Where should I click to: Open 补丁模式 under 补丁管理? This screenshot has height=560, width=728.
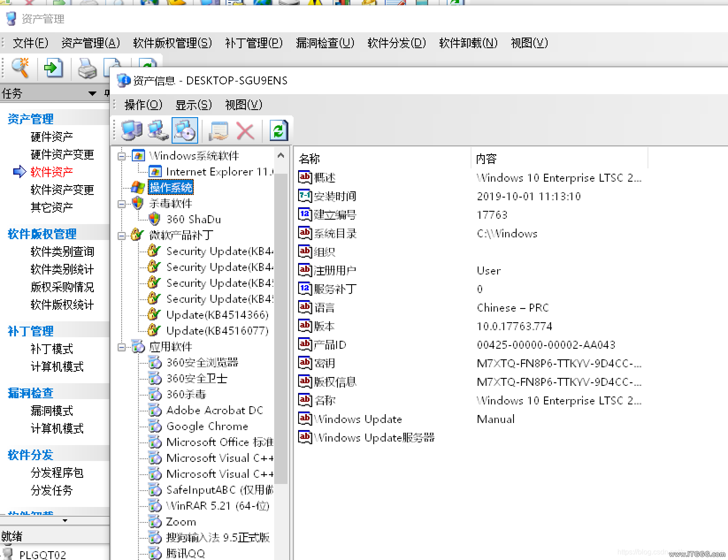(x=52, y=349)
